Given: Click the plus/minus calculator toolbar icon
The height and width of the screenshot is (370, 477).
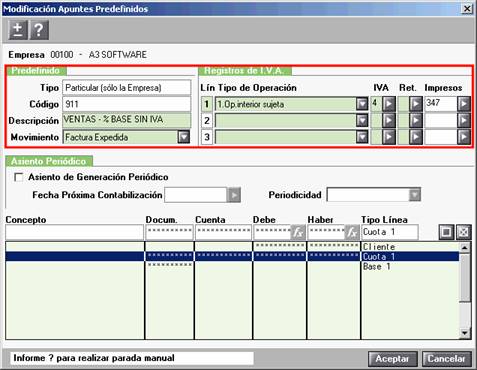Looking at the screenshot, I should tap(18, 30).
